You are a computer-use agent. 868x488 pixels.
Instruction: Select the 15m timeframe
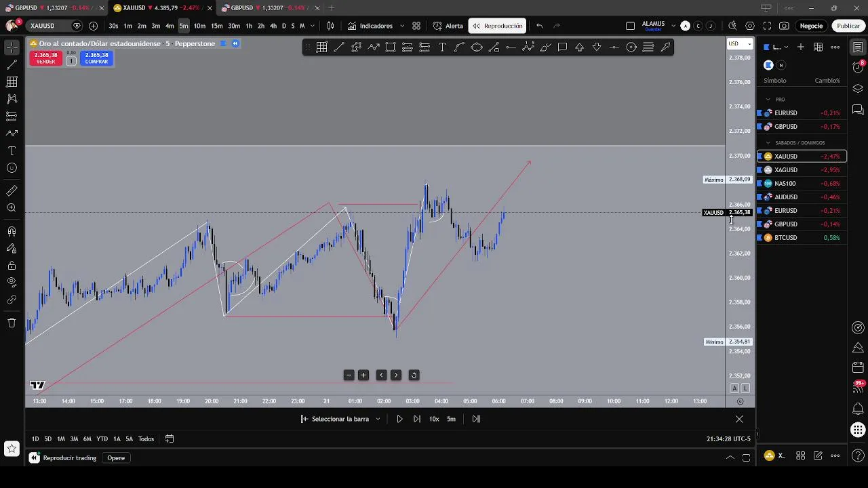(216, 26)
